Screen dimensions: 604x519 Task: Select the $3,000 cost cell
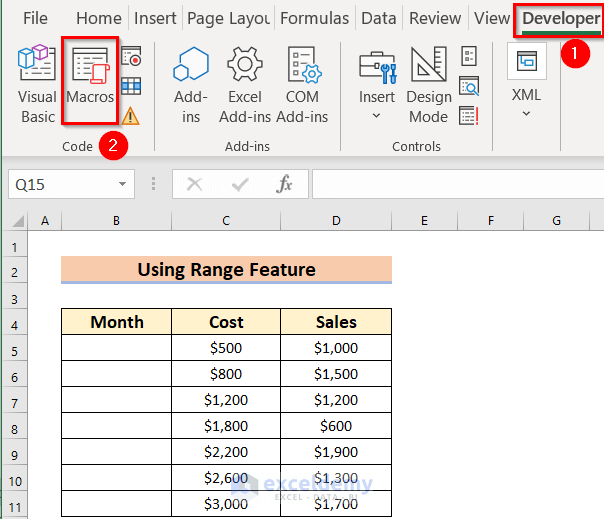226,504
